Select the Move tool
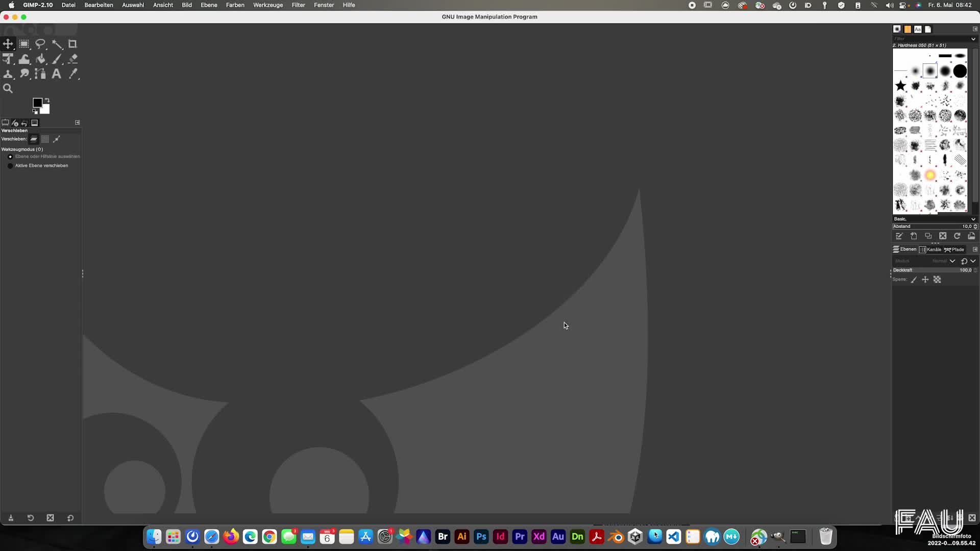The image size is (980, 551). (x=8, y=44)
